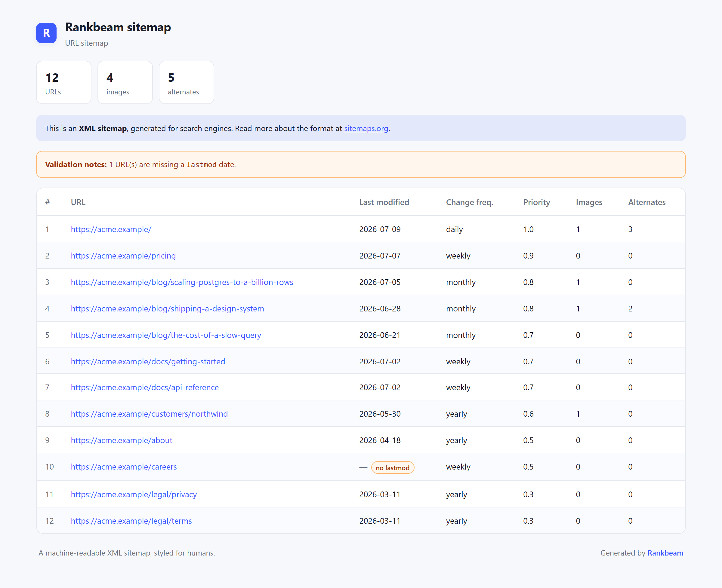Click images value 1 in the northwind row
Viewport: 722px width, 588px height.
tap(578, 414)
